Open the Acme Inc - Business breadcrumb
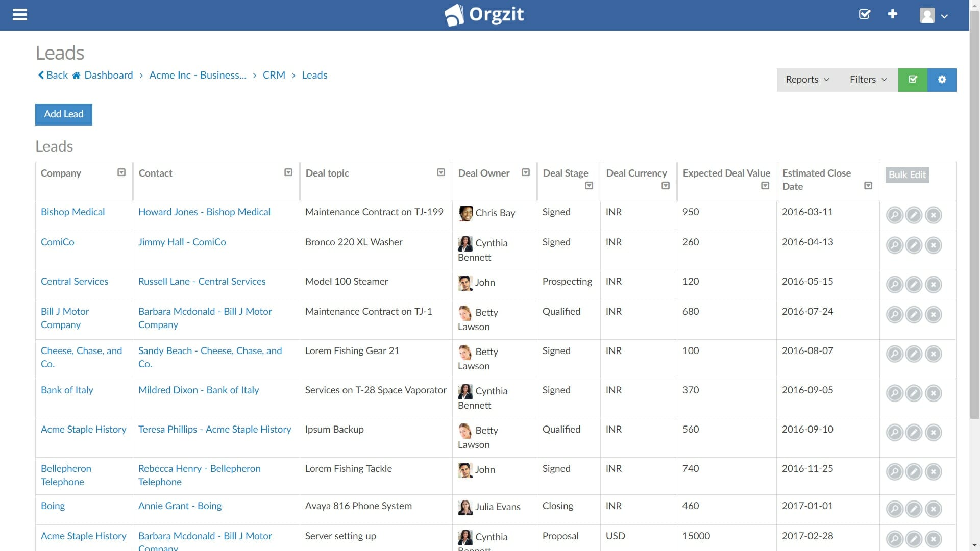This screenshot has height=551, width=980. coord(198,75)
